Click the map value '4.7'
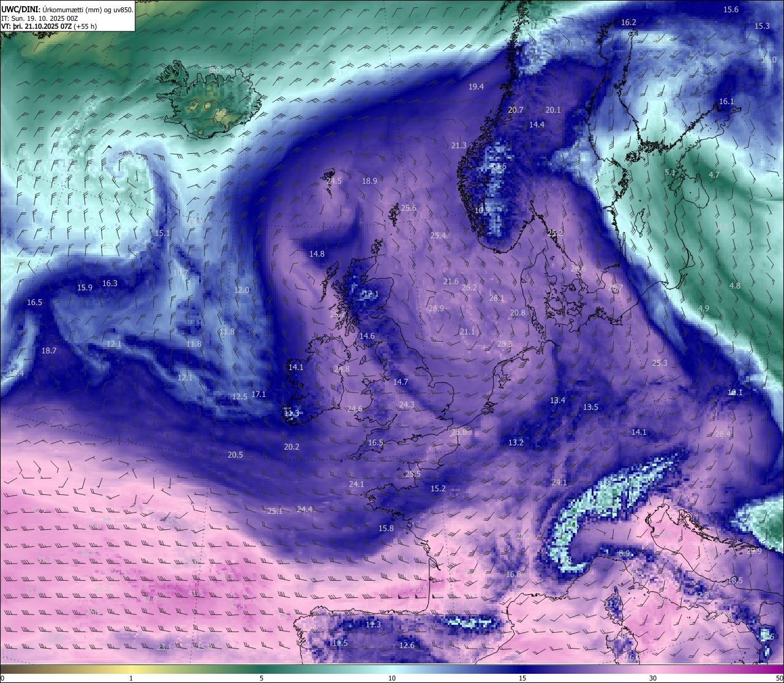This screenshot has height=683, width=784. tap(714, 175)
